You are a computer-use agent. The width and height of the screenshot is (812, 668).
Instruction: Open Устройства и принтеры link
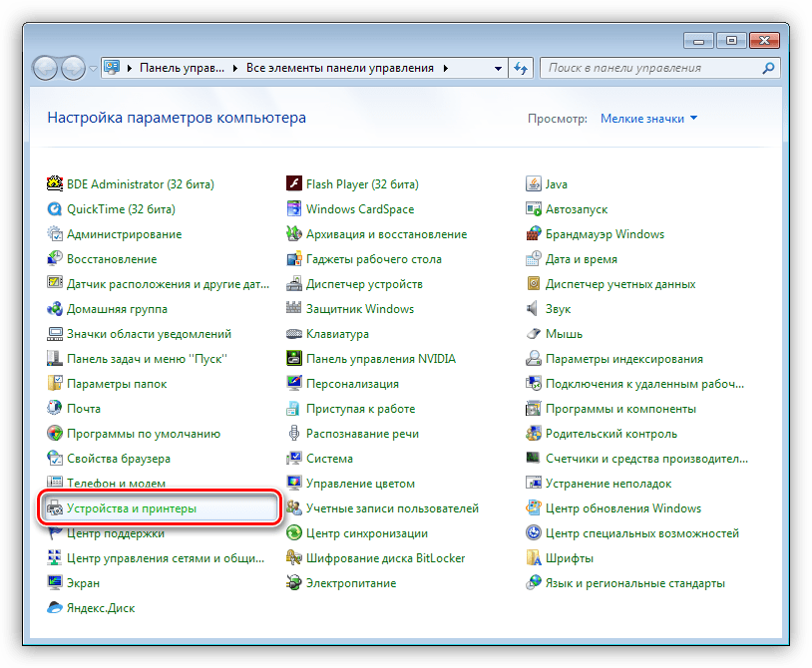[132, 508]
